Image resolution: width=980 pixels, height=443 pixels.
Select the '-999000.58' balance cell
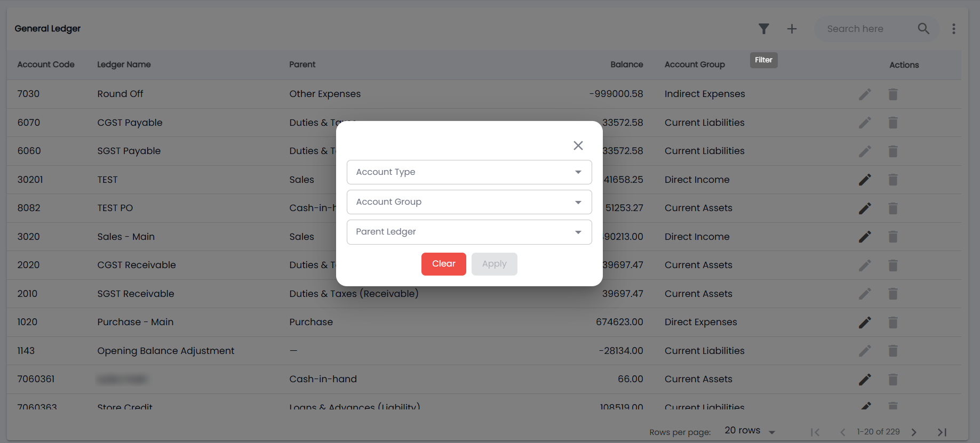pos(616,94)
